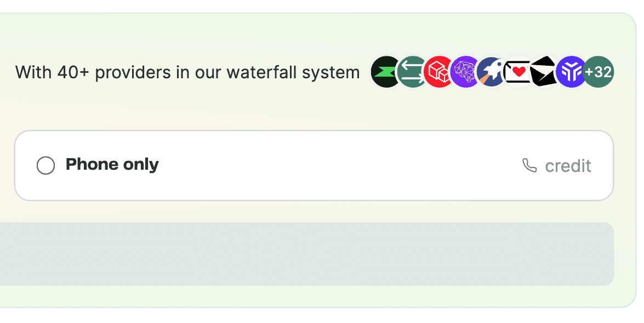Click the black envelope provider logo

click(543, 72)
